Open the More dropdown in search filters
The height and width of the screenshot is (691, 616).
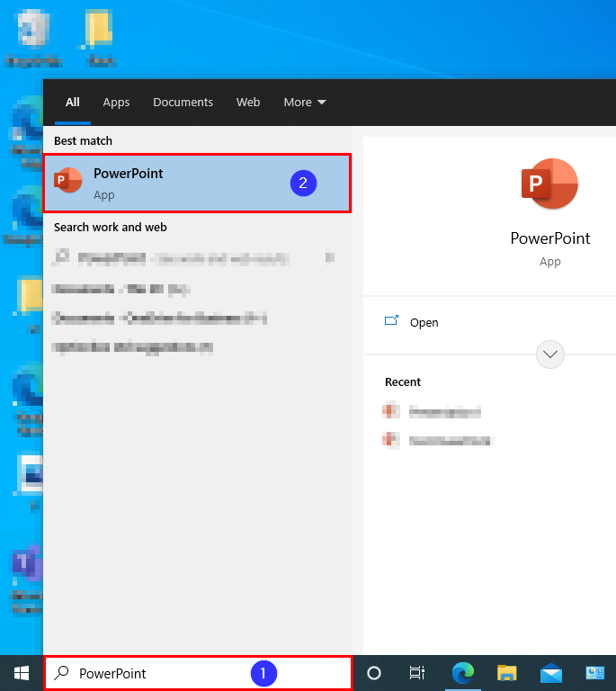coord(305,103)
